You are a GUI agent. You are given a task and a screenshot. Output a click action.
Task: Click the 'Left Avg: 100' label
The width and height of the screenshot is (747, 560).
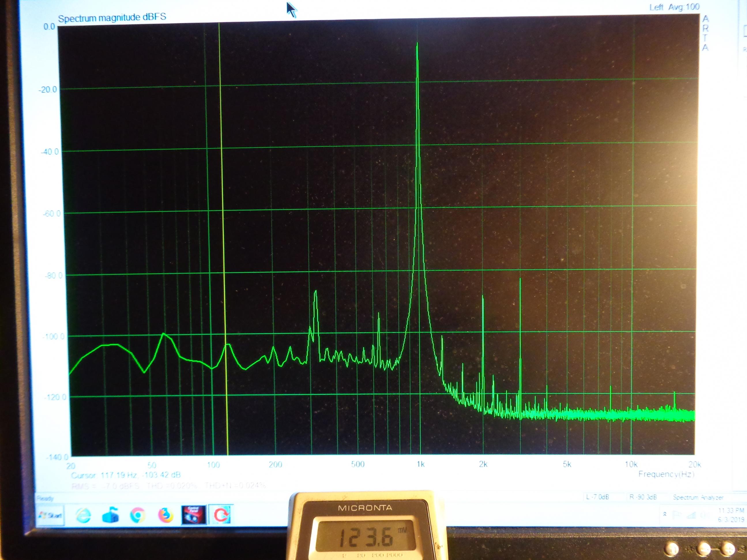(x=674, y=7)
